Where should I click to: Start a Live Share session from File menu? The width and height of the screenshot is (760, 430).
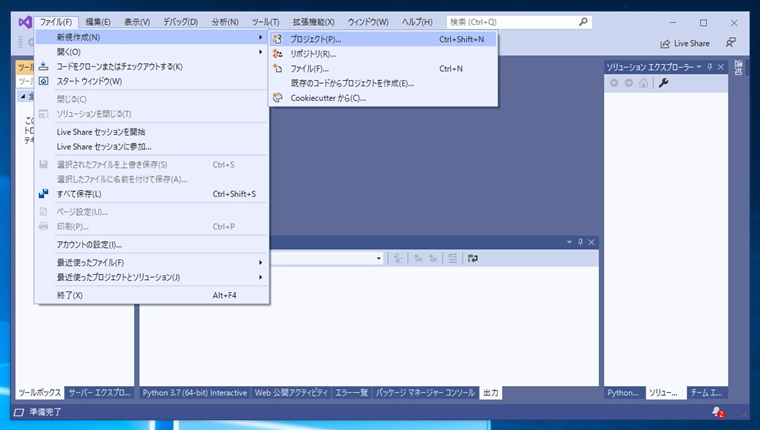(151, 132)
